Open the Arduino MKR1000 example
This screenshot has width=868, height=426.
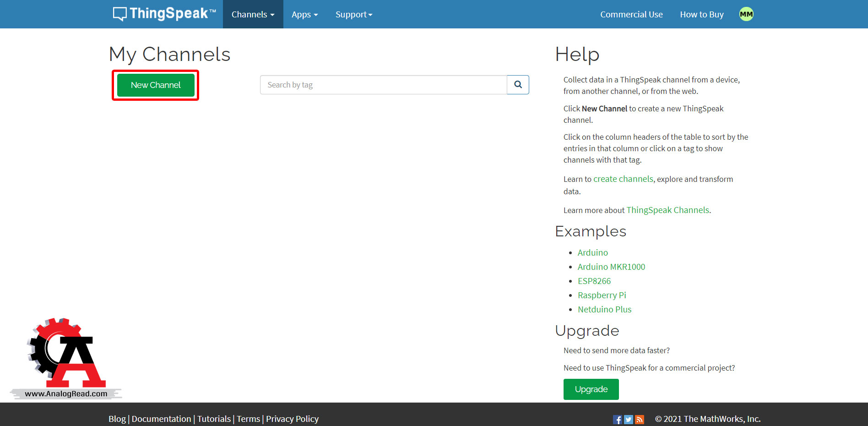tap(611, 267)
